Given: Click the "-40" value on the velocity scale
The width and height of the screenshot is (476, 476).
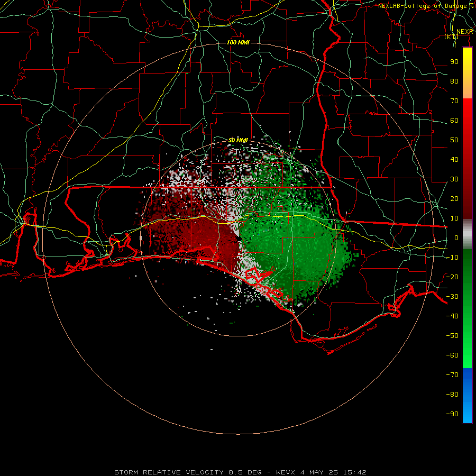Looking at the screenshot, I should point(452,316).
